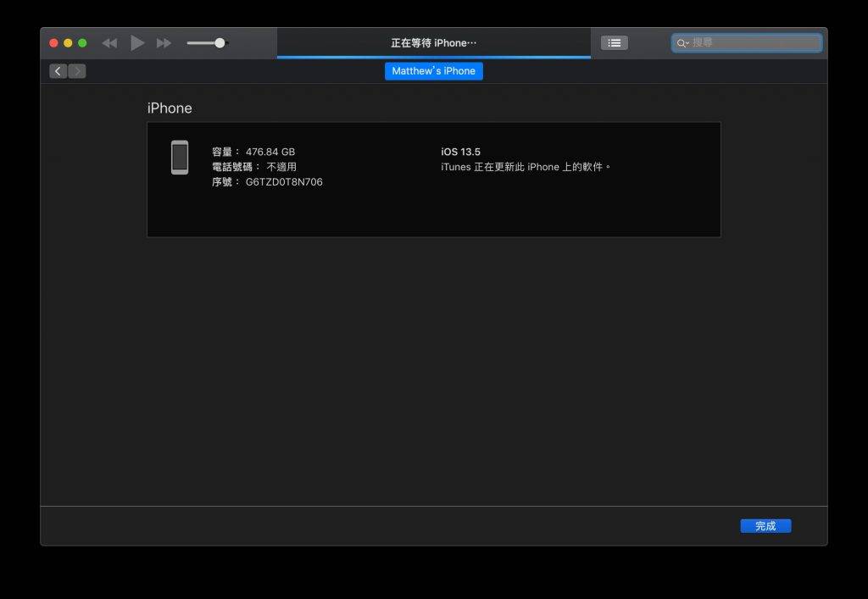Open the list view menu icon
This screenshot has width=868, height=599.
coord(615,42)
